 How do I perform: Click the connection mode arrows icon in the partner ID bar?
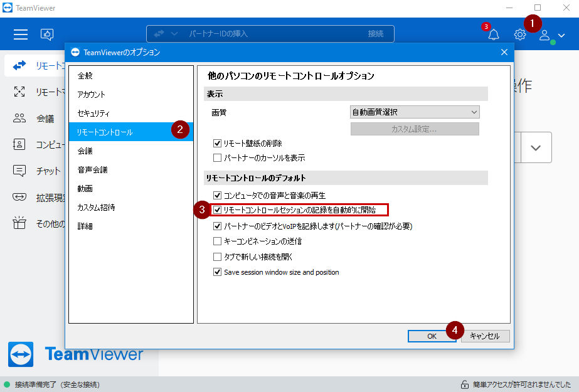[159, 34]
